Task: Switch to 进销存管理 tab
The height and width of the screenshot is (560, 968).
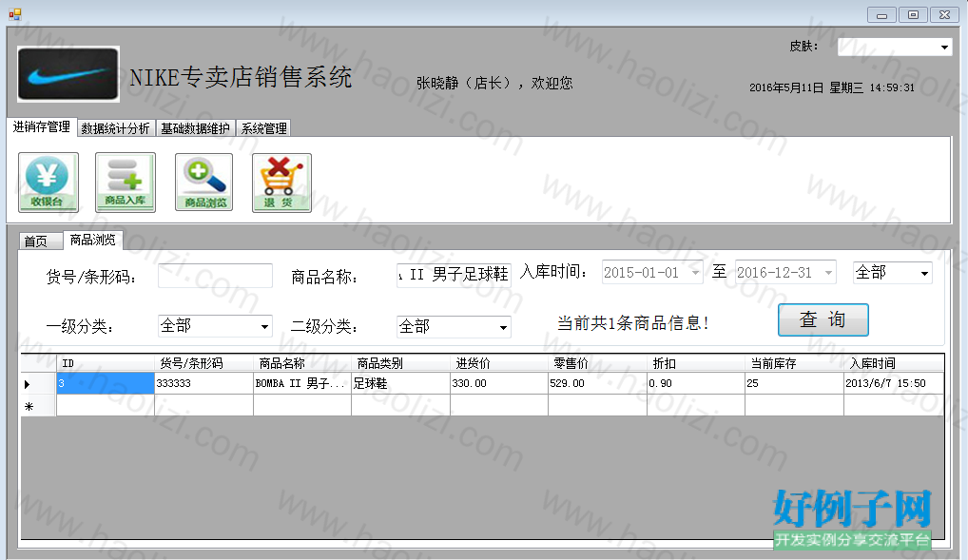Action: 41,127
